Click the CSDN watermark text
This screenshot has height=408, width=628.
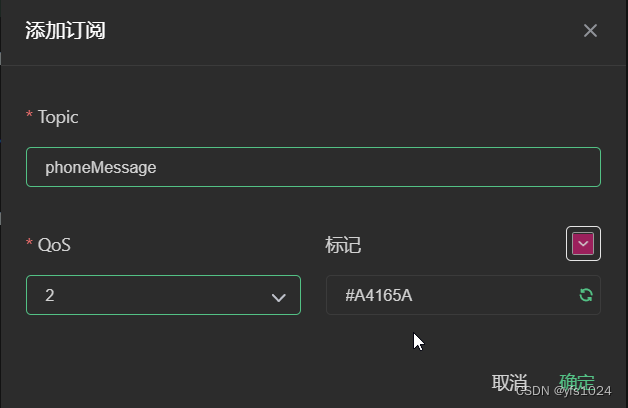click(x=564, y=391)
